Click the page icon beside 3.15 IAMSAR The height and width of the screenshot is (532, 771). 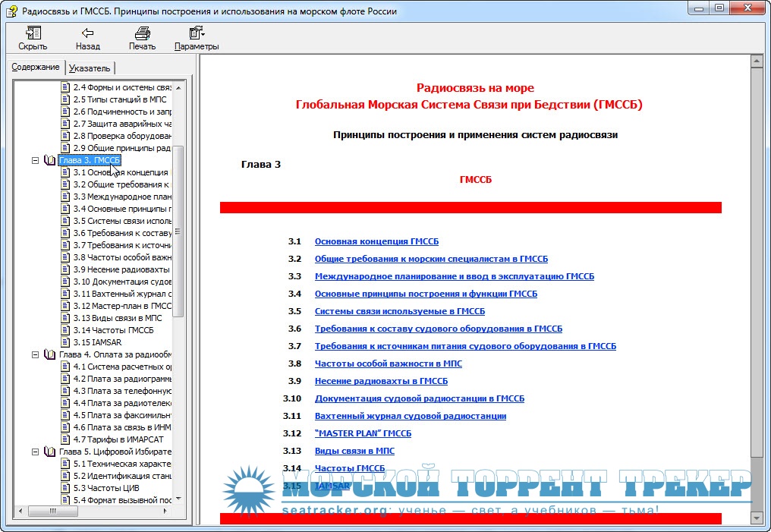65,342
